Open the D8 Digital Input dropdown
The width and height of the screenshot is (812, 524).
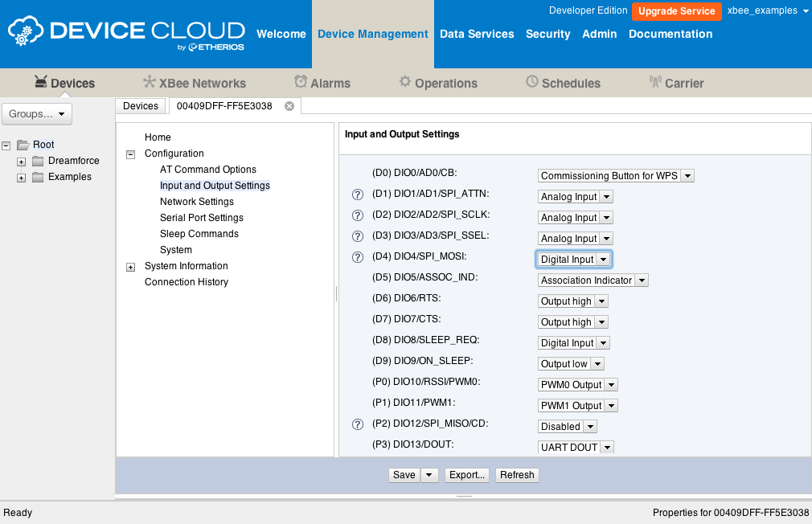[574, 343]
